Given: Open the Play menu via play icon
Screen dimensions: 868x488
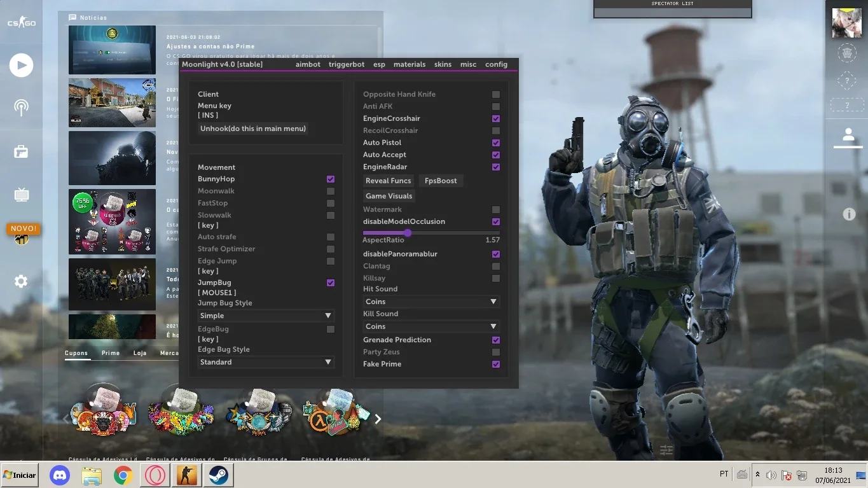Looking at the screenshot, I should [21, 65].
